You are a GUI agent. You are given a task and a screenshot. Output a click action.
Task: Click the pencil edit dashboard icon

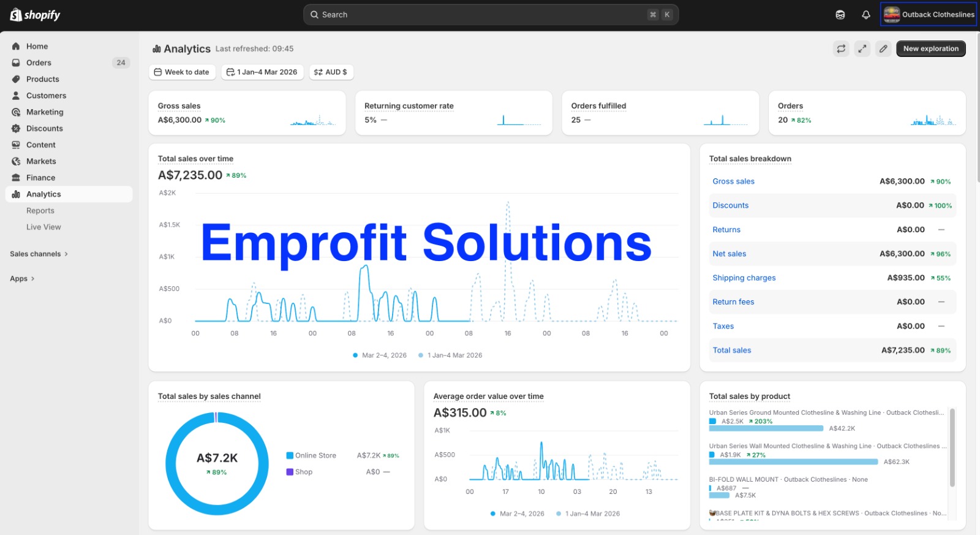tap(883, 48)
